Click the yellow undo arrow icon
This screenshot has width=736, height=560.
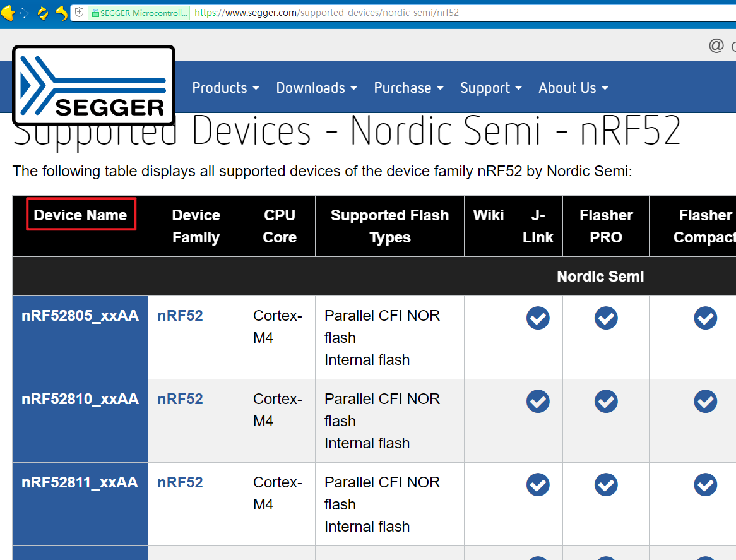click(x=61, y=13)
